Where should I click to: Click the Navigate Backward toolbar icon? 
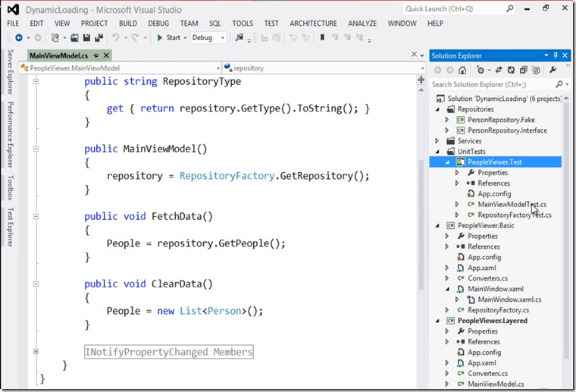tap(19, 37)
